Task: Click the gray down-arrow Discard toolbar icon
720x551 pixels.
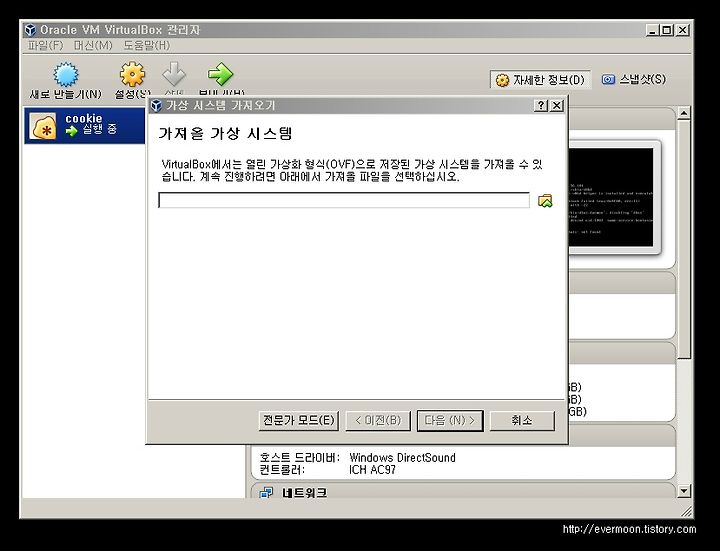Action: coord(174,74)
